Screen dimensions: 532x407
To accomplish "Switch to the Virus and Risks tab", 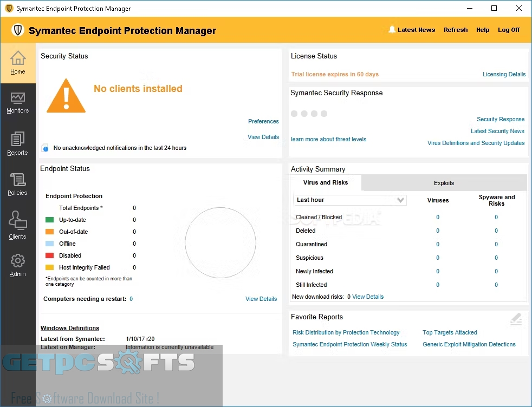I will click(326, 182).
